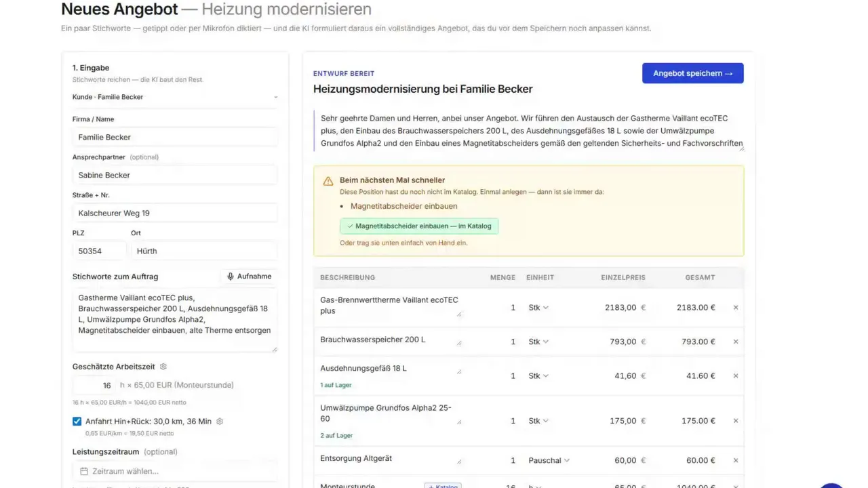This screenshot has width=868, height=488.
Task: Click '16 h × 65,00 EUR/h = 1040,00 EUR netto' text
Action: (130, 403)
